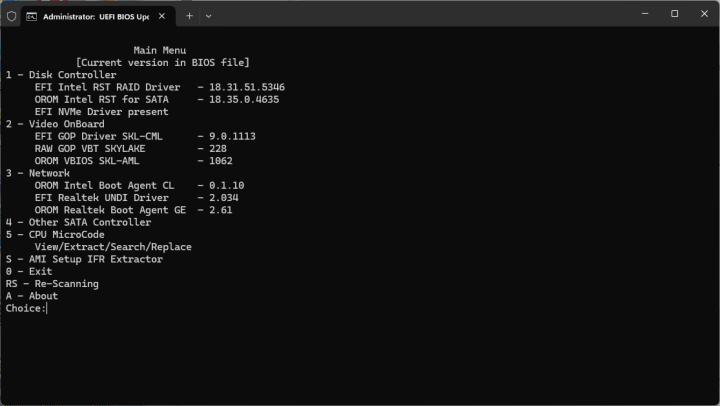Click 'EFI GOP Driver SKL-CML' text
720x406 pixels.
click(99, 136)
